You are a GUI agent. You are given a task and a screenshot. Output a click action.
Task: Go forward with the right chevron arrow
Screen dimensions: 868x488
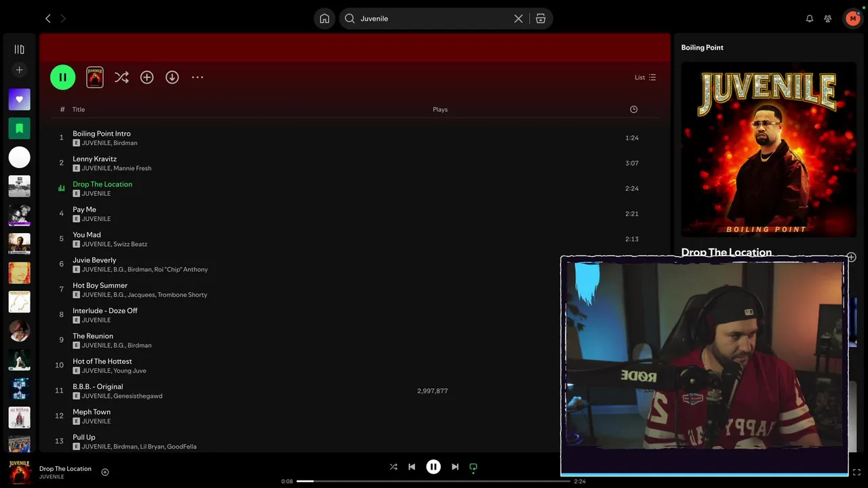pyautogui.click(x=63, y=18)
